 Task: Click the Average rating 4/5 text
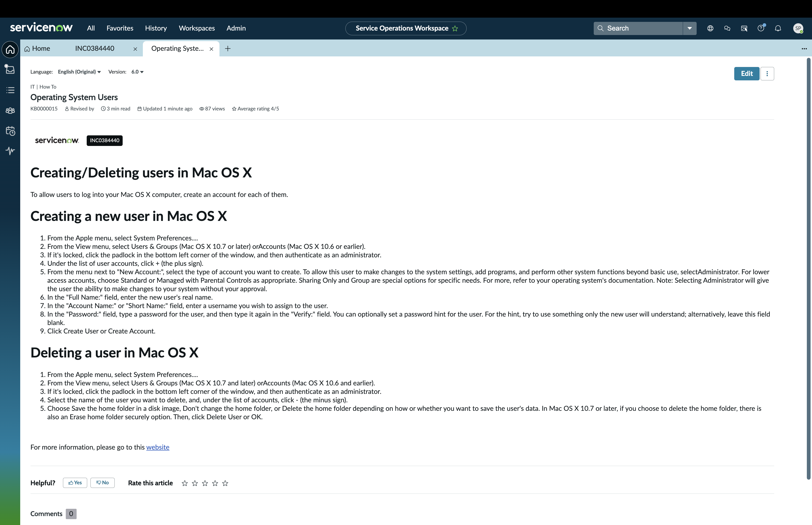[x=255, y=109]
